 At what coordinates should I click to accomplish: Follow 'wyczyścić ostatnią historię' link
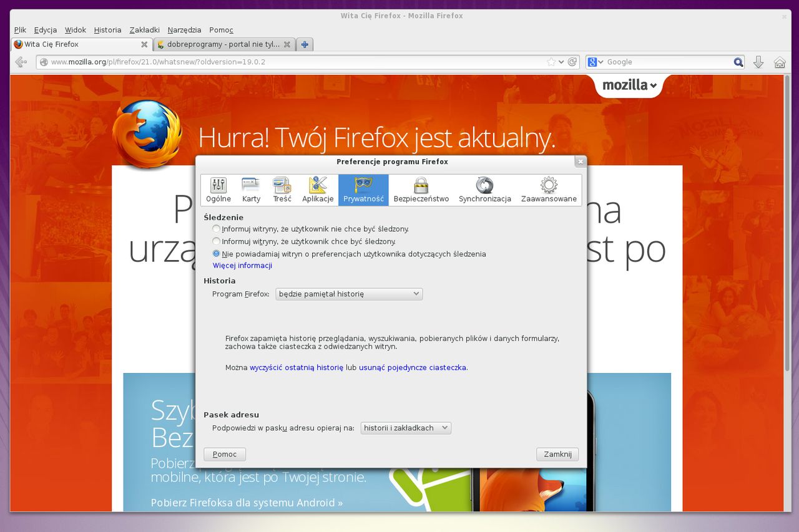tap(297, 368)
